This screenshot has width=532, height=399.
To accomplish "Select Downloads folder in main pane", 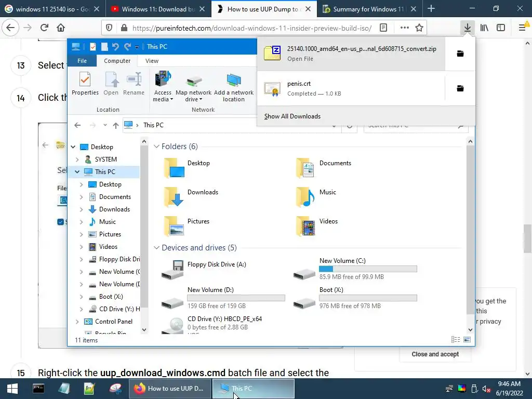I will point(191,197).
